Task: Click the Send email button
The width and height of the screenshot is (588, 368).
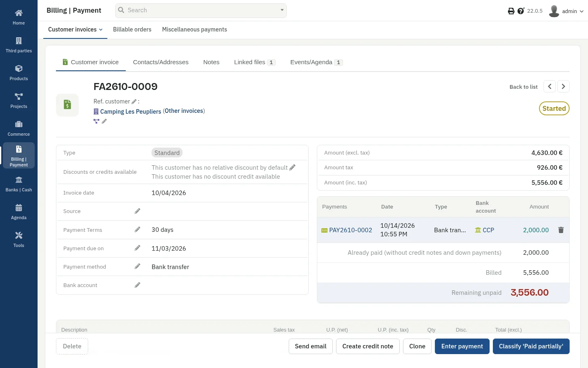Action: click(x=311, y=346)
